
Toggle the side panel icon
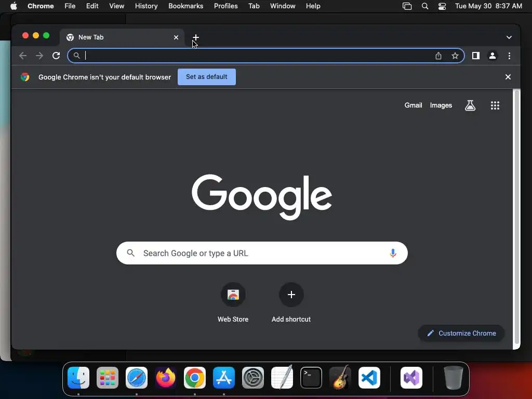tap(476, 56)
